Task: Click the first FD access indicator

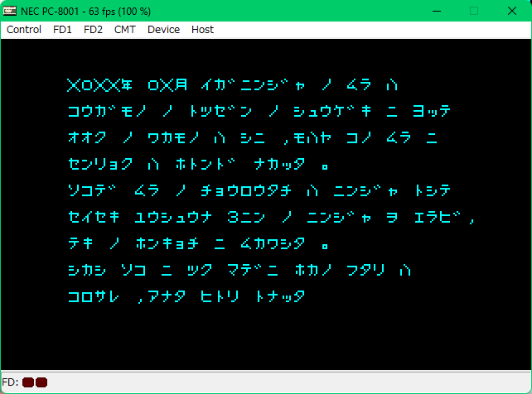Action: click(28, 382)
